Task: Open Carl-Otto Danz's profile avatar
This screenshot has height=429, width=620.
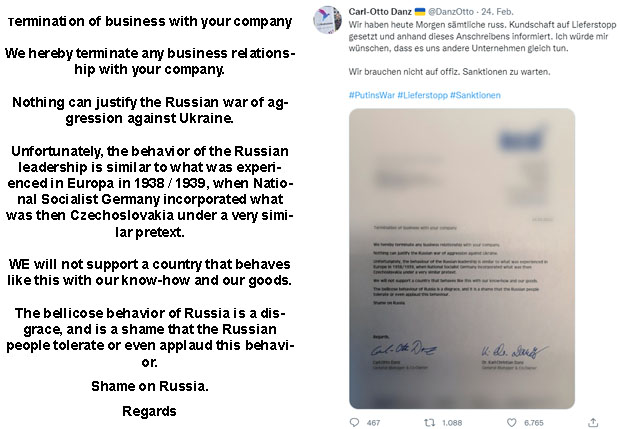Action: point(327,19)
